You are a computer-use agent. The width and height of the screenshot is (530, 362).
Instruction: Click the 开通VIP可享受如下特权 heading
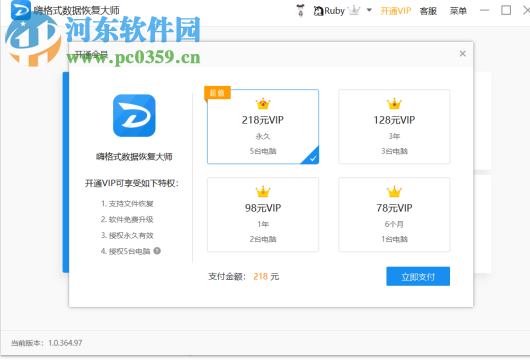pos(131,183)
